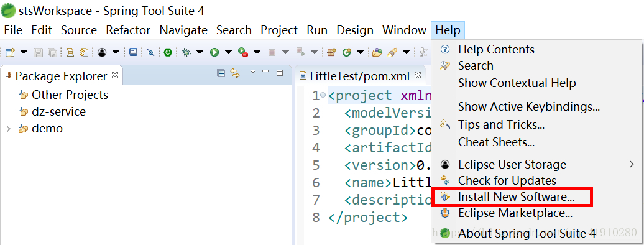Select the demo project
This screenshot has height=245, width=644.
[x=47, y=129]
